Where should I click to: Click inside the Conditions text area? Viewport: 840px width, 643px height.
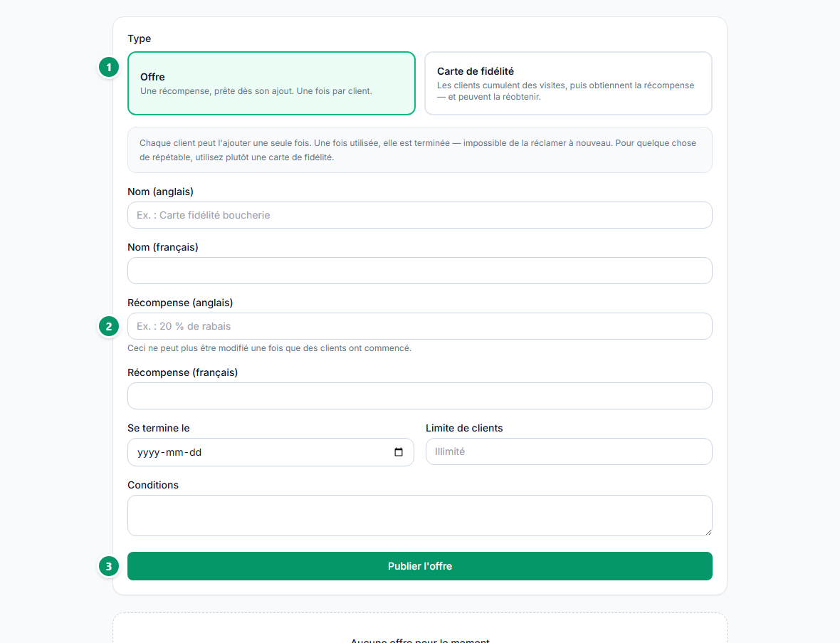pos(420,516)
